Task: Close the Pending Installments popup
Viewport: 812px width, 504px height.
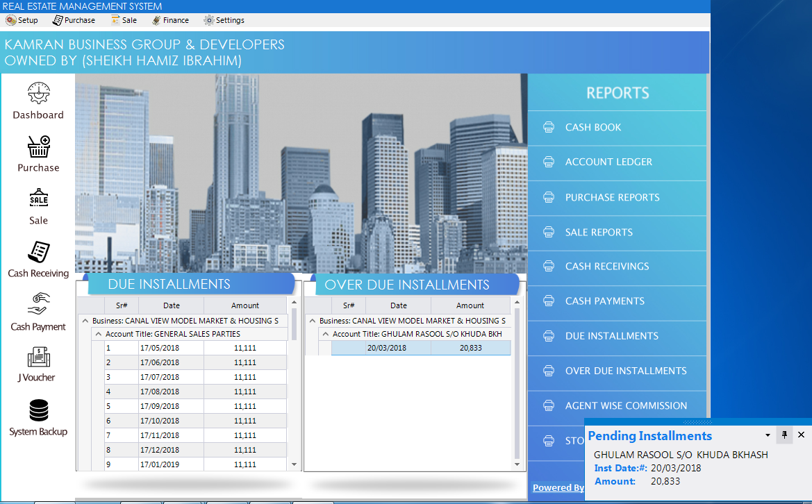Action: [801, 435]
